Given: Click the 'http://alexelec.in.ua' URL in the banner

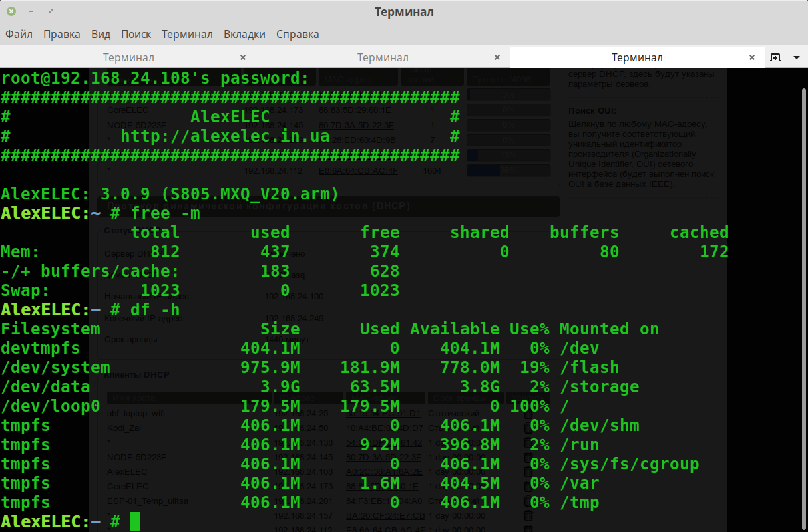Looking at the screenshot, I should (225, 136).
